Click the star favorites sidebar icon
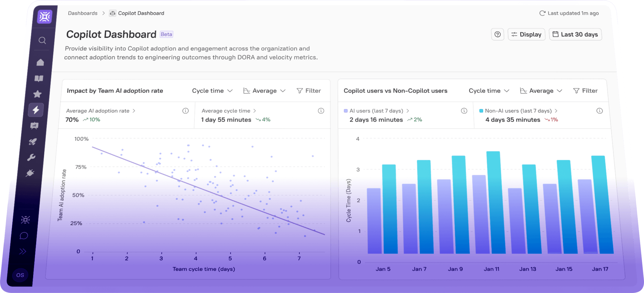This screenshot has height=293, width=644. pos(37,94)
